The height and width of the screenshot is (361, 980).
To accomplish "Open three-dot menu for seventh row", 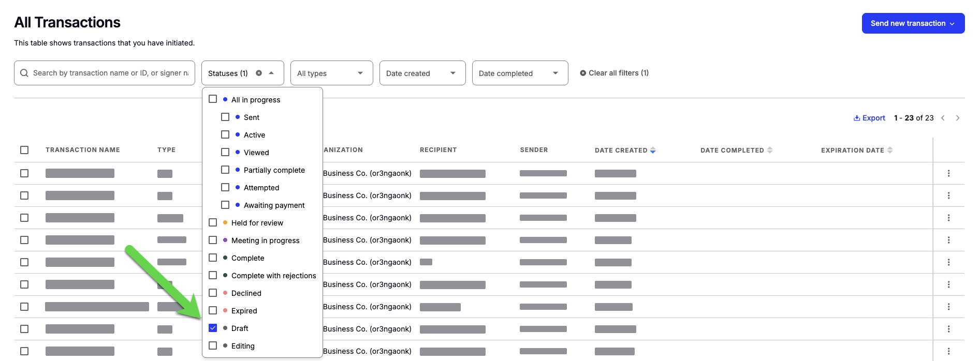I will tap(949, 307).
